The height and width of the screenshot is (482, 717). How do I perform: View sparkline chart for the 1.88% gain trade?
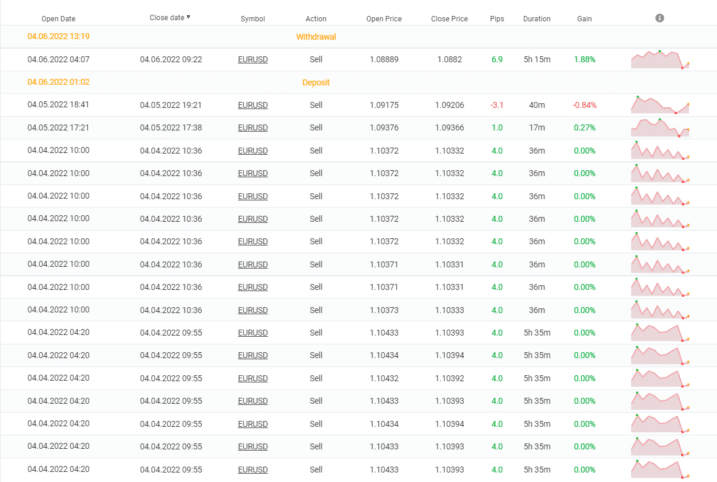coord(660,59)
